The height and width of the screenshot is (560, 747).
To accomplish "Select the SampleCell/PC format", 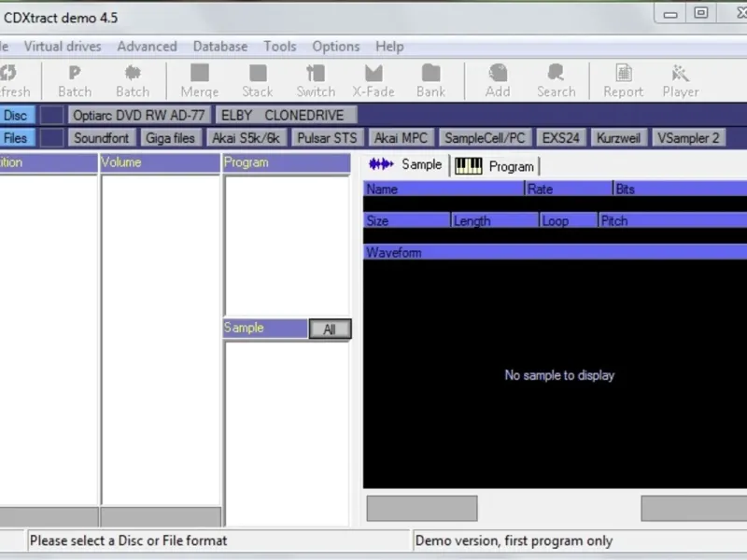I will coord(485,138).
